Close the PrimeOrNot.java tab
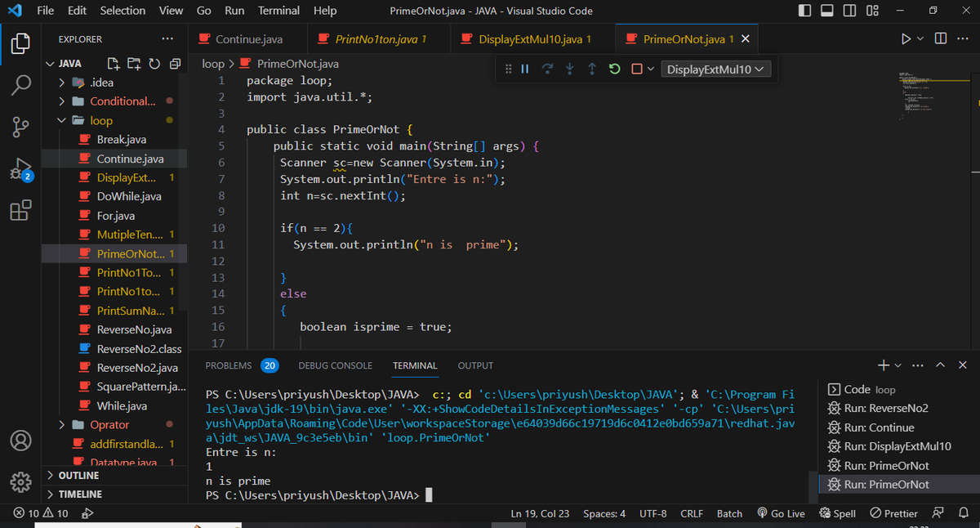This screenshot has height=528, width=980. pyautogui.click(x=745, y=39)
